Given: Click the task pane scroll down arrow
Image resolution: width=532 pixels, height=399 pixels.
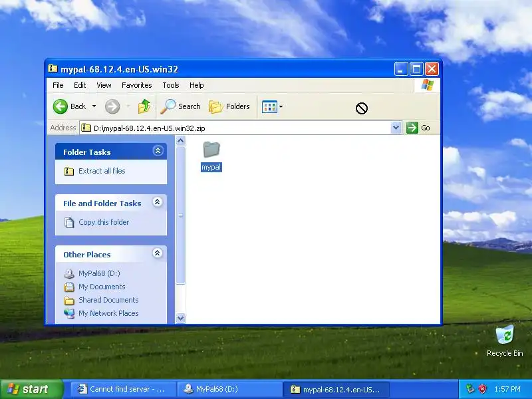Looking at the screenshot, I should coord(180,318).
